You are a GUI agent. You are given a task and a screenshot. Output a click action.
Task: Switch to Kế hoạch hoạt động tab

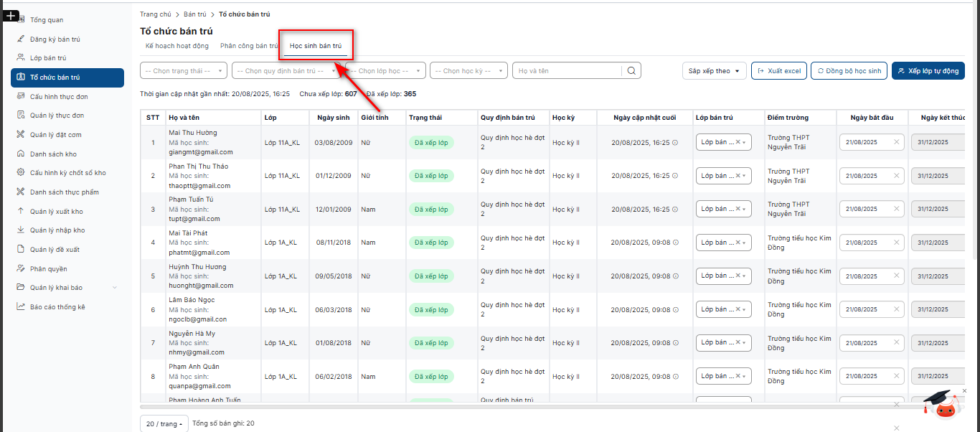click(176, 46)
